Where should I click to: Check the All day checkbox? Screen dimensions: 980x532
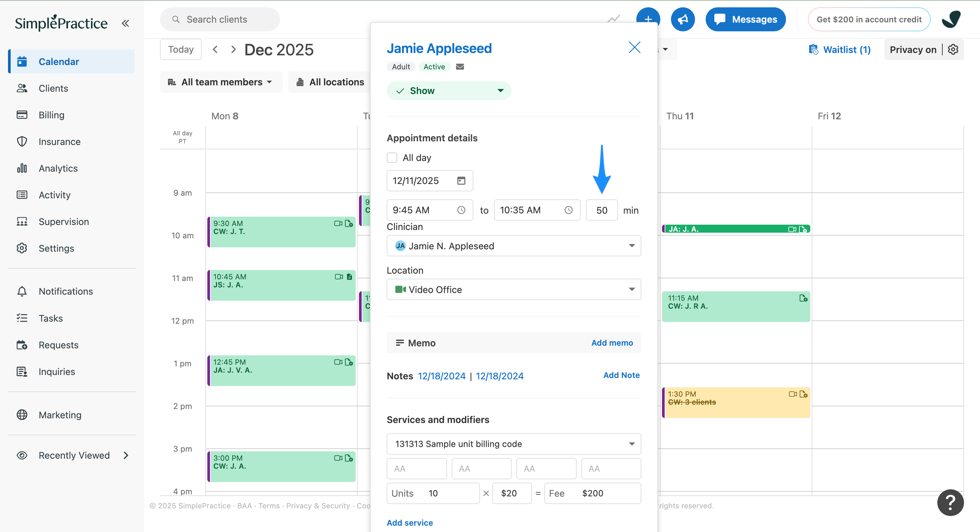tap(392, 158)
